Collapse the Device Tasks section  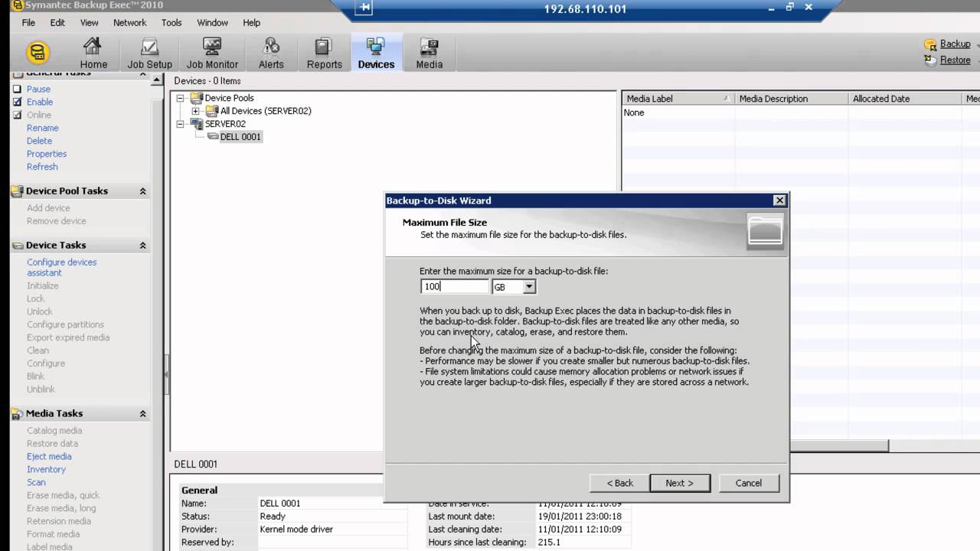[142, 246]
